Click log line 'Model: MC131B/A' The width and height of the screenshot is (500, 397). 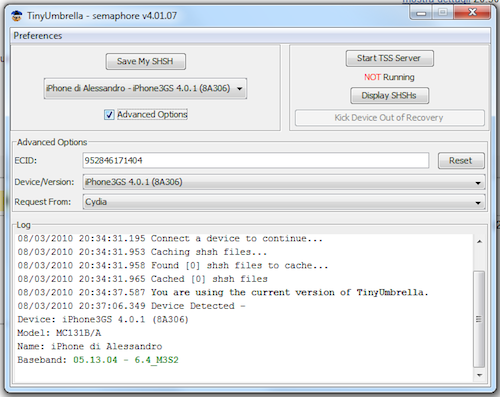[59, 333]
